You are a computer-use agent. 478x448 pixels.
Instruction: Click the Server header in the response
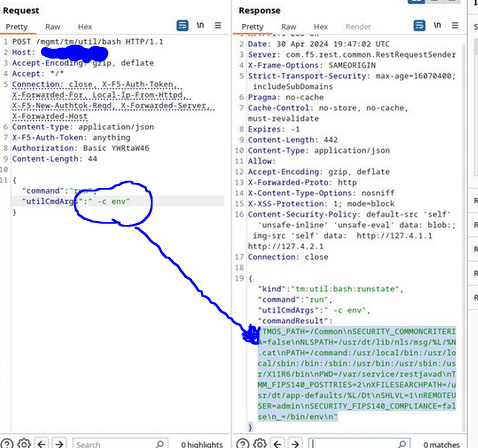point(352,55)
